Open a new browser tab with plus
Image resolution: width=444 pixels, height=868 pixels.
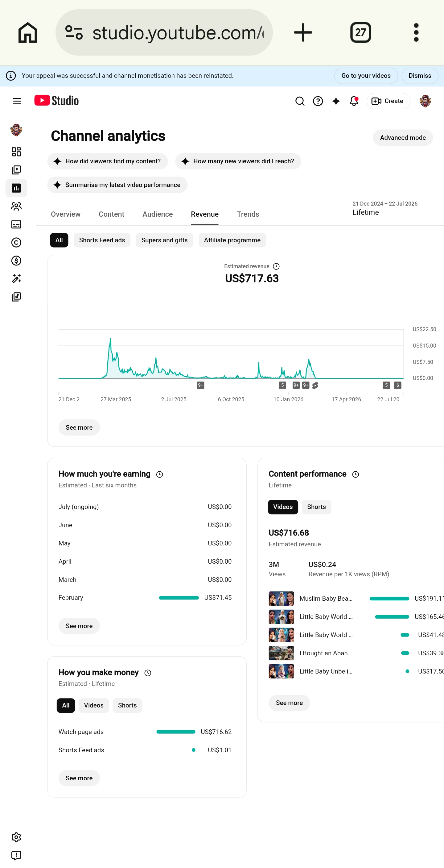[x=303, y=32]
